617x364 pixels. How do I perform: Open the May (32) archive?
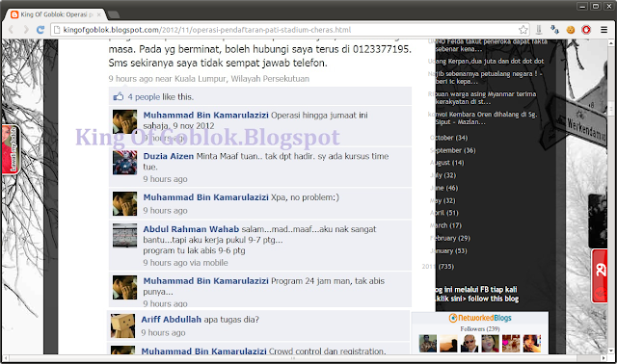443,201
